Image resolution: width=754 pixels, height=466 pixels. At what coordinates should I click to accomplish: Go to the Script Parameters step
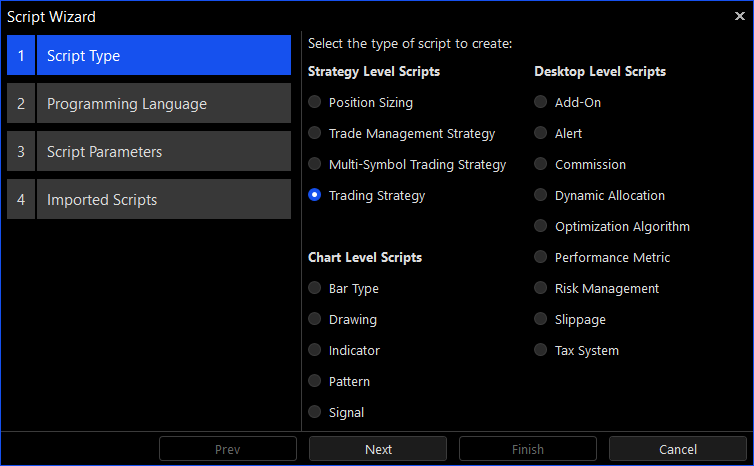(x=149, y=152)
